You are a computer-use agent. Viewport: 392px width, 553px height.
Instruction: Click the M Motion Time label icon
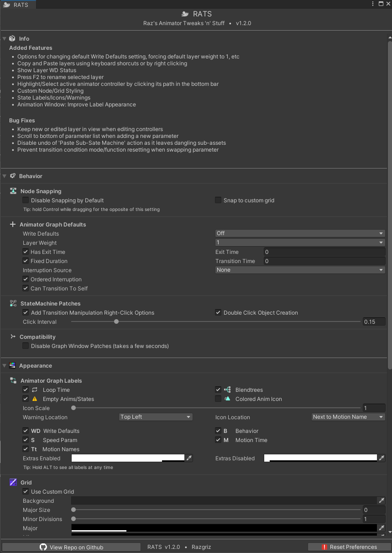click(226, 440)
